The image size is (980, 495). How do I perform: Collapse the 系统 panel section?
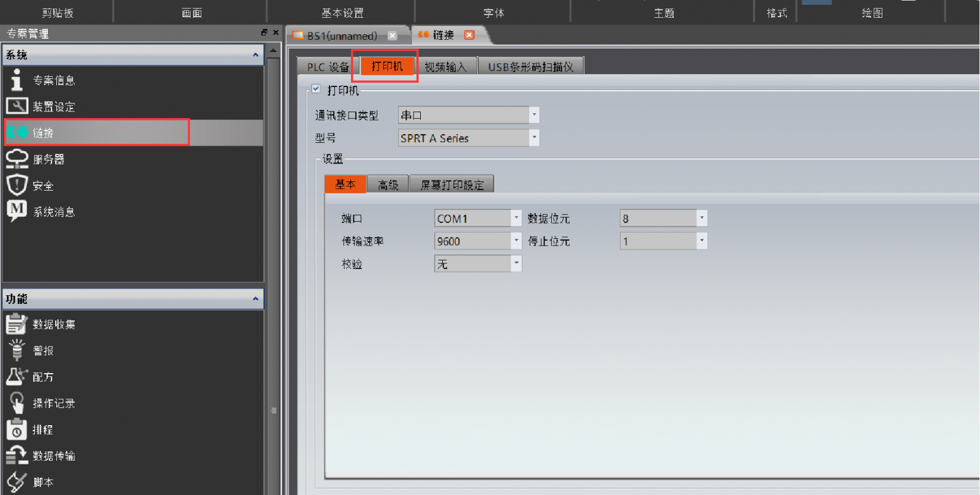(x=255, y=55)
